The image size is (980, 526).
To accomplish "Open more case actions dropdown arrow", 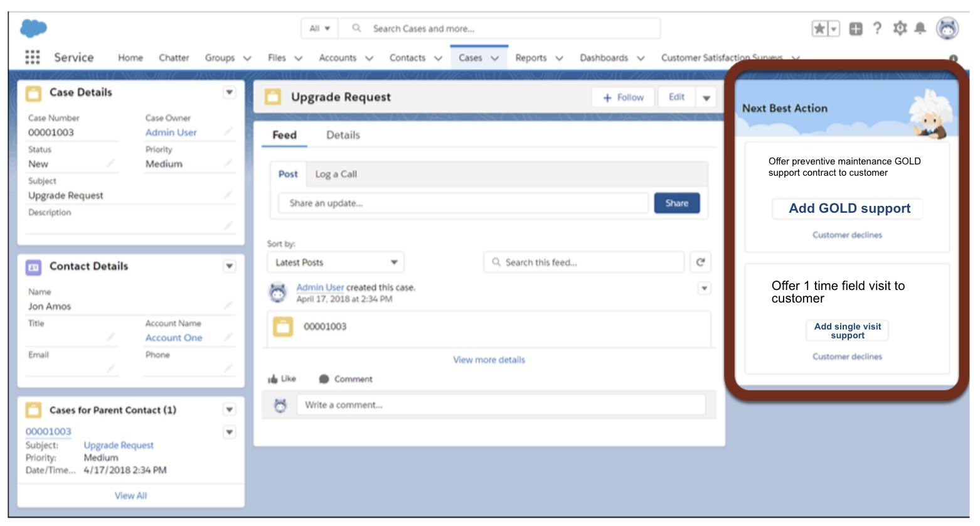I will [706, 98].
